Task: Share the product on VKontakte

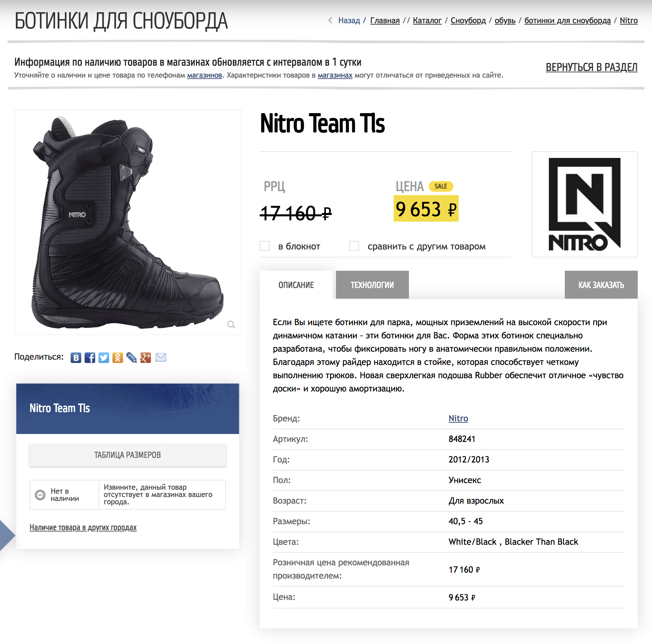Action: point(76,357)
